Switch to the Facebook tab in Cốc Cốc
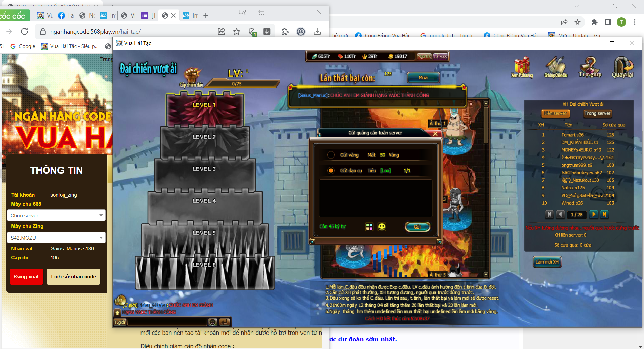The width and height of the screenshot is (644, 349). click(x=66, y=15)
